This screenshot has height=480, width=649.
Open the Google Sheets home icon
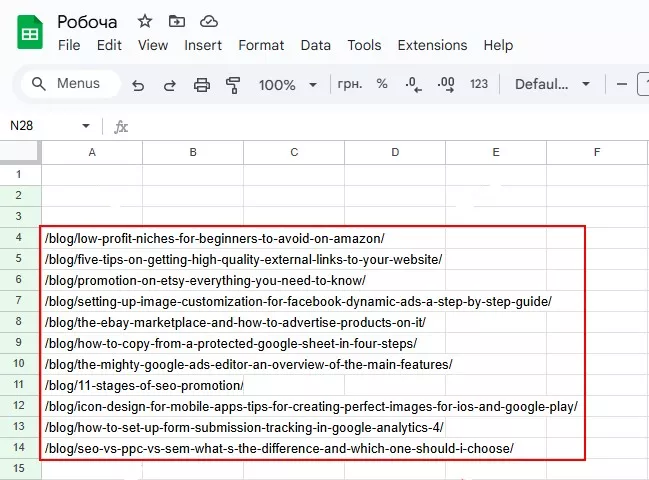tap(30, 32)
